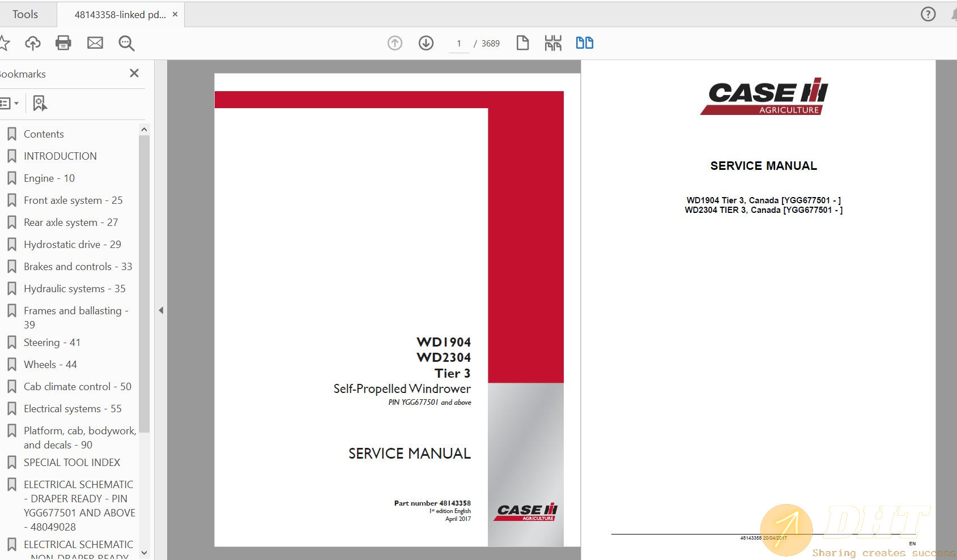The width and height of the screenshot is (957, 560).
Task: Open Platform, cab, bodywork, and decals - 90
Action: tap(80, 438)
